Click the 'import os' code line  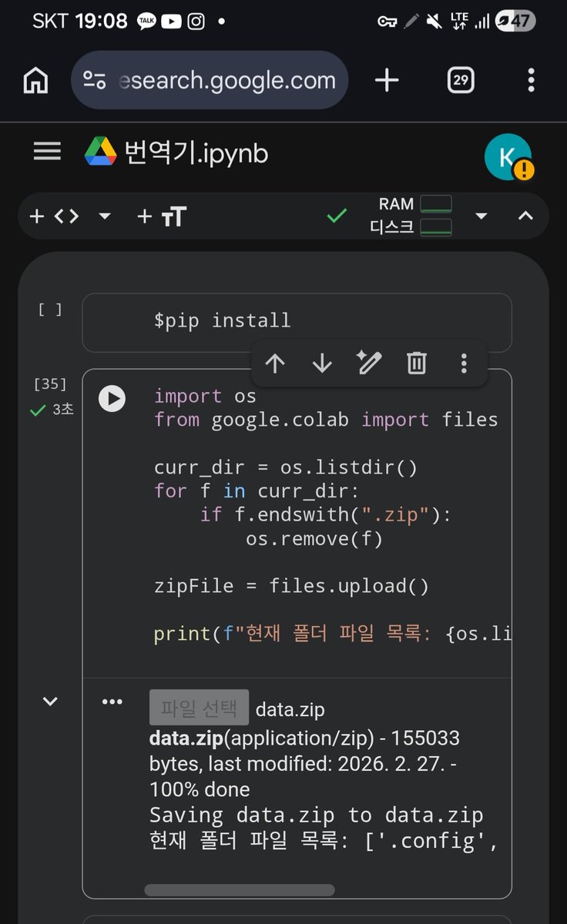(205, 396)
